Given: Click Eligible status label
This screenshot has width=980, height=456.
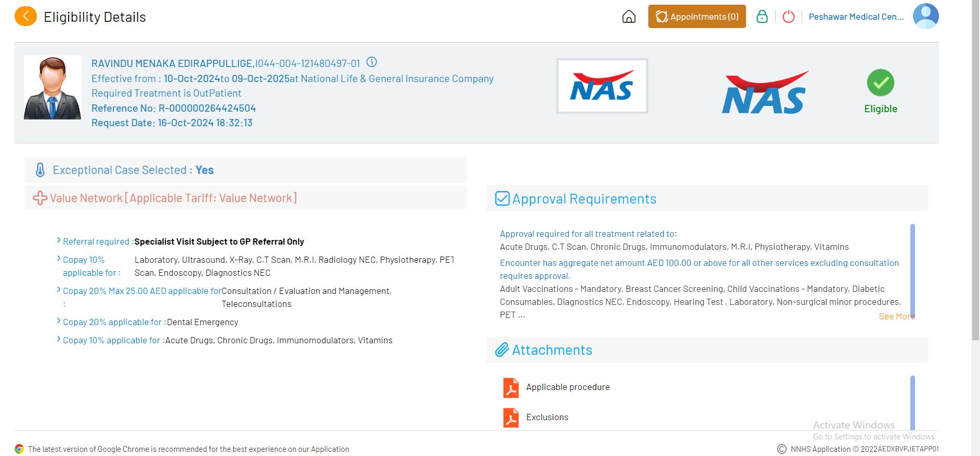Looking at the screenshot, I should pos(881,109).
